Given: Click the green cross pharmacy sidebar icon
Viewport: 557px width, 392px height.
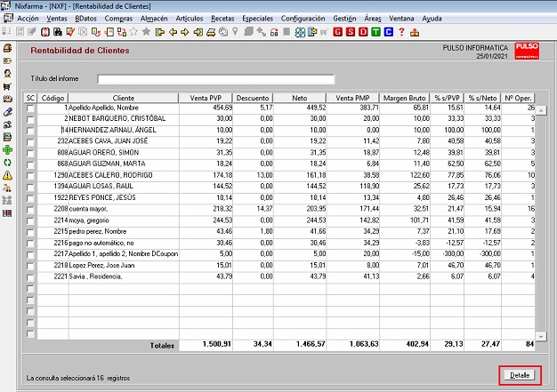Looking at the screenshot, I should click(7, 150).
